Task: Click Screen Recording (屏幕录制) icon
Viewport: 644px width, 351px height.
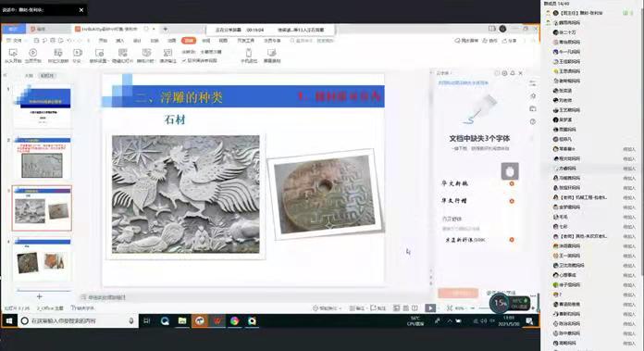Action: [x=271, y=56]
